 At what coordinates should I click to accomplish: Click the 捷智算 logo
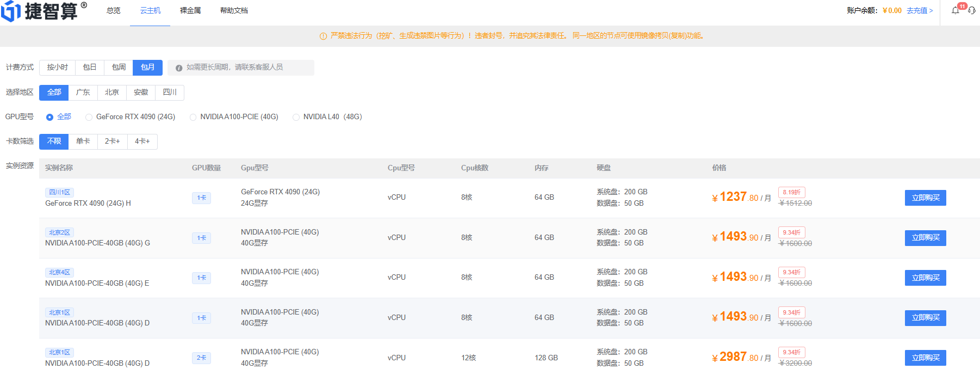(44, 11)
